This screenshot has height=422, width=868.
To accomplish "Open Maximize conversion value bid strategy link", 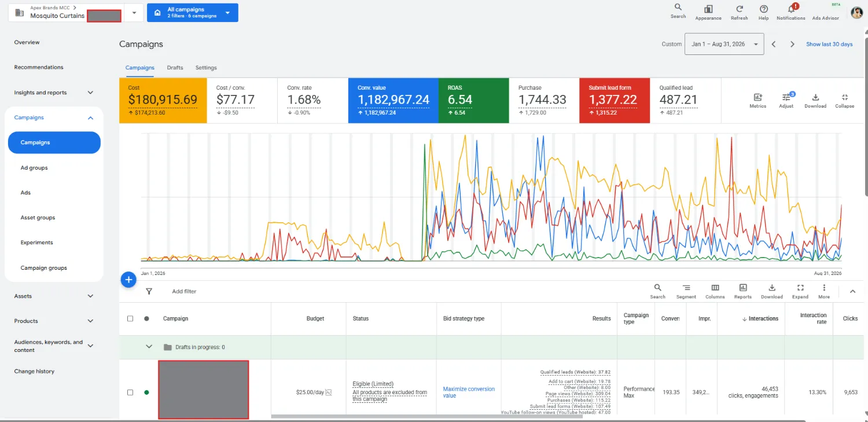I will [x=469, y=392].
